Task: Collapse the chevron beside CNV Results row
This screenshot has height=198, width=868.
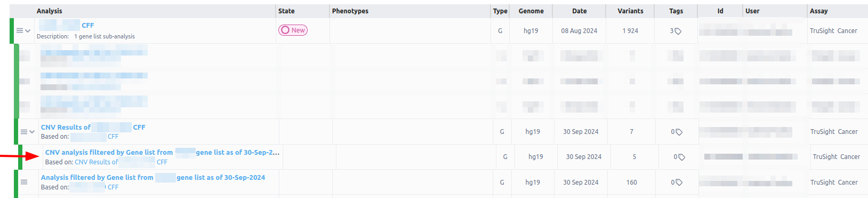Action: tap(32, 132)
